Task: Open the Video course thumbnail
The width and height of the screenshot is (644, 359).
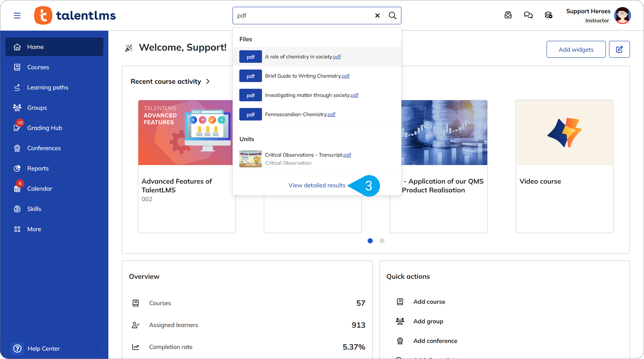Action: click(x=565, y=133)
